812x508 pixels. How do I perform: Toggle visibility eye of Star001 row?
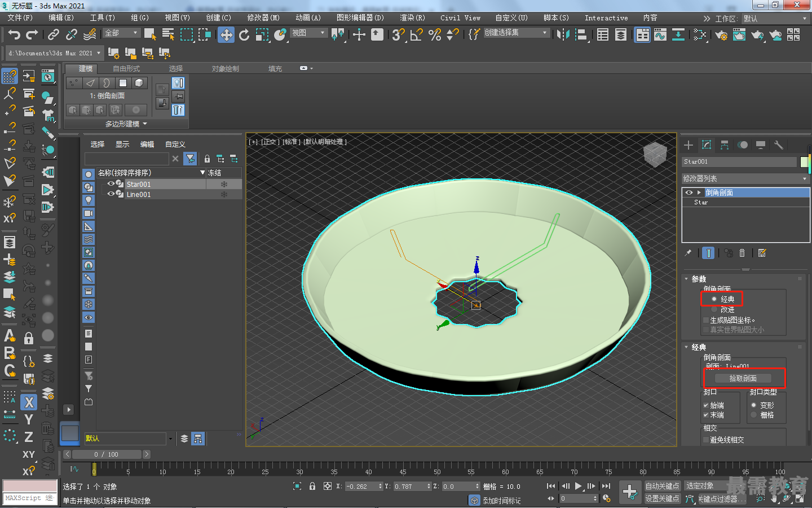pos(111,184)
